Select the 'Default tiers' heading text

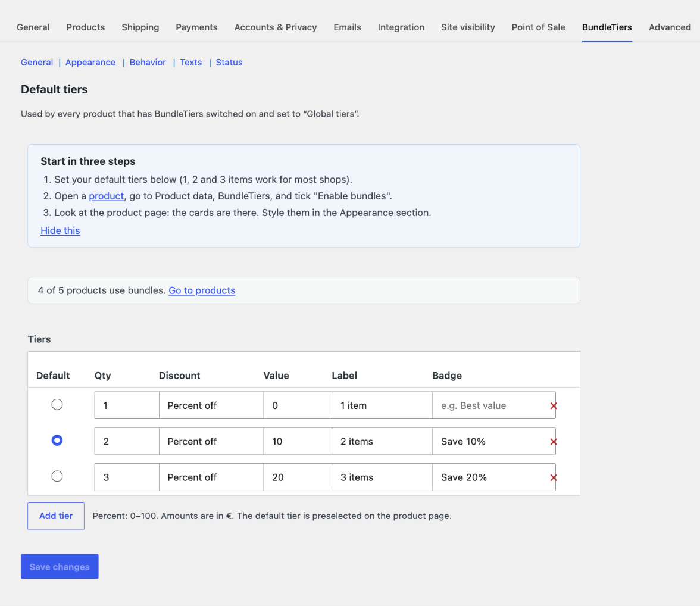54,89
